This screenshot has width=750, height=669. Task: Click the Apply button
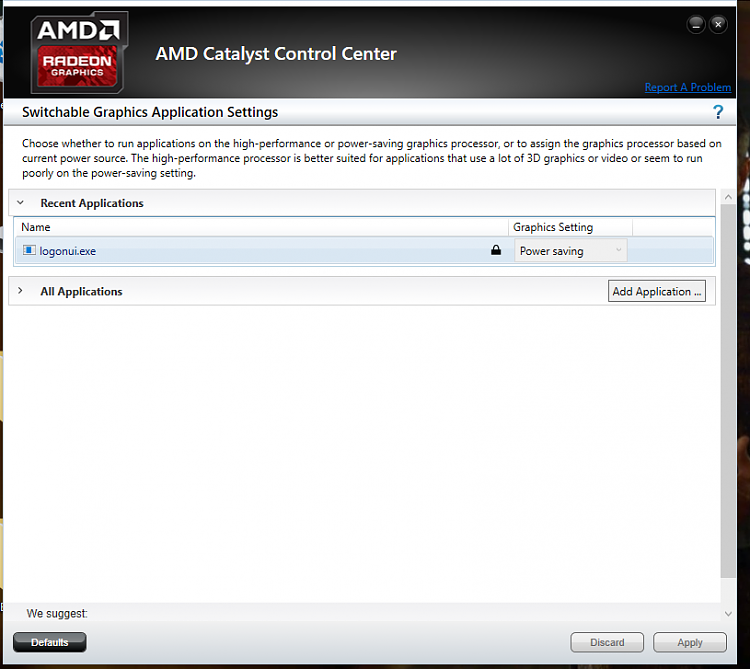[690, 642]
